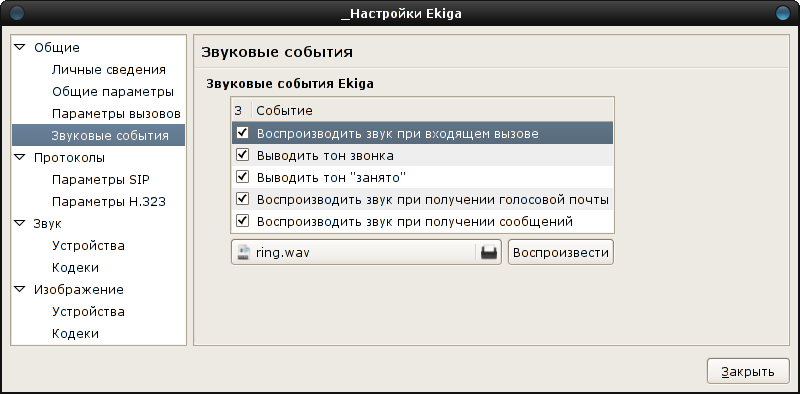Collapse the "Протоколы" tree section

(20, 157)
